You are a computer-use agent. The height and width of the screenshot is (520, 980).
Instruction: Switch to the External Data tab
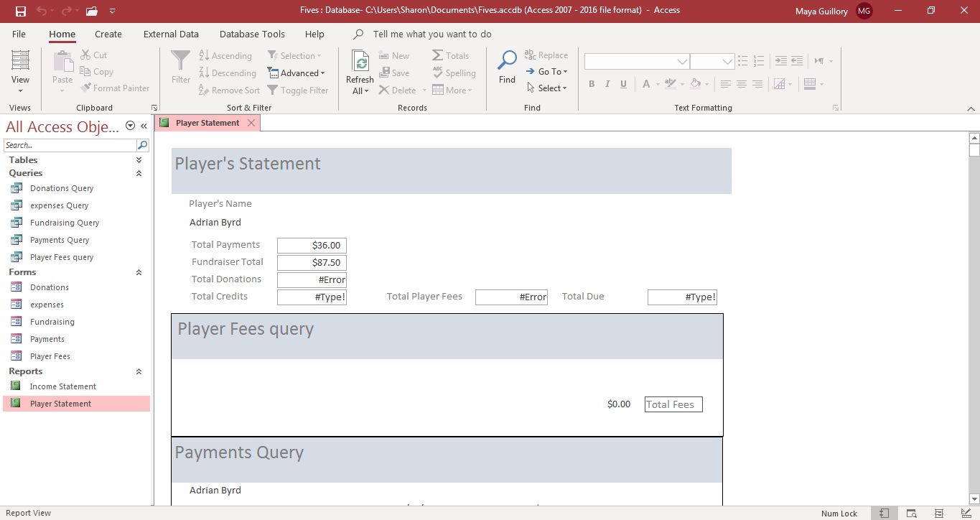pos(171,34)
